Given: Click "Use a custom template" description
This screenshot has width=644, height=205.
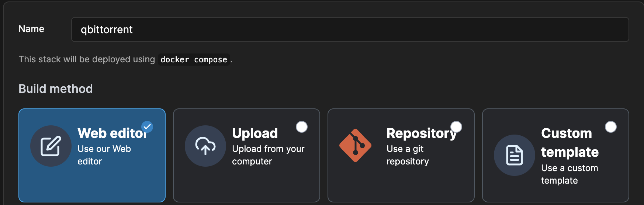Looking at the screenshot, I should point(569,174).
